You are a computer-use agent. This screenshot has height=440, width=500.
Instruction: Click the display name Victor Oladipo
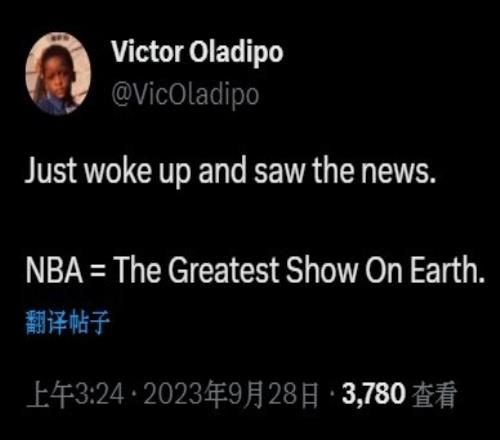click(x=197, y=52)
